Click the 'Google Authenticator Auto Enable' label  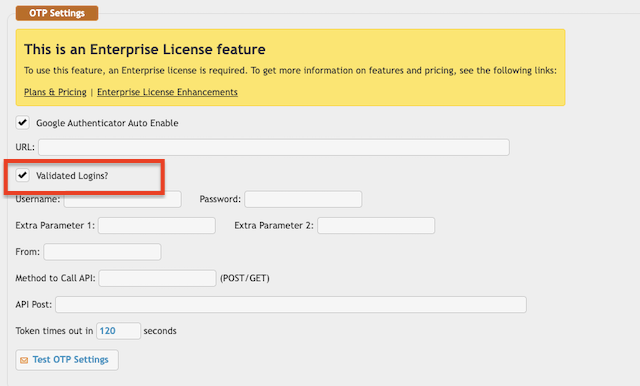107,123
